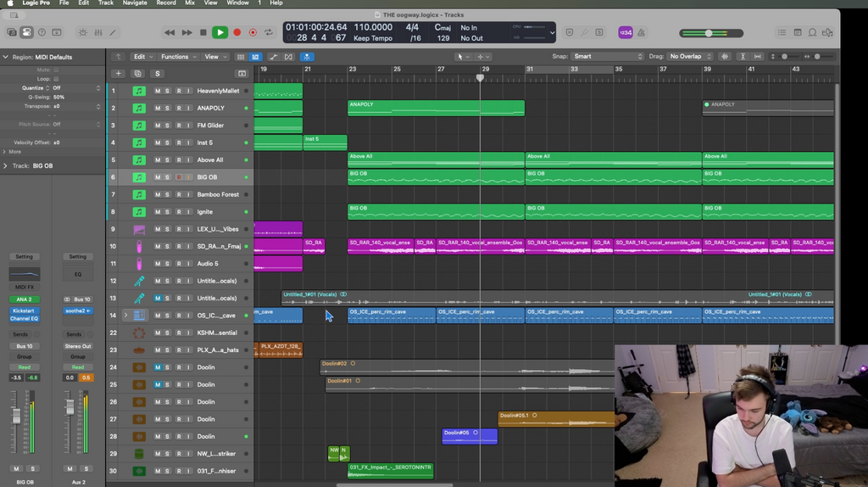Click the Stop button in transport
Viewport: 868px width, 487px height.
(203, 33)
